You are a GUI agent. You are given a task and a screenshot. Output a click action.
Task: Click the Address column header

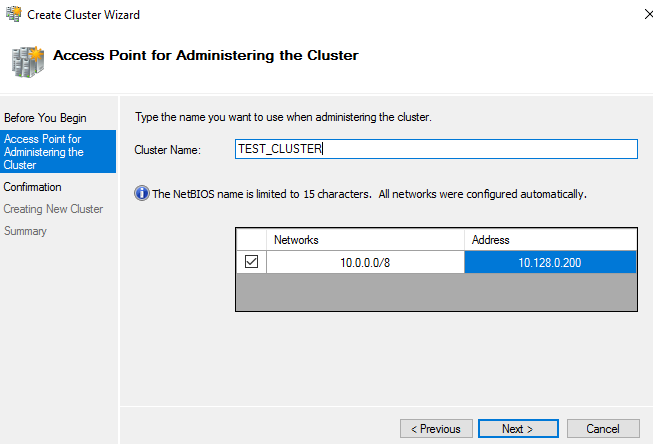point(550,240)
